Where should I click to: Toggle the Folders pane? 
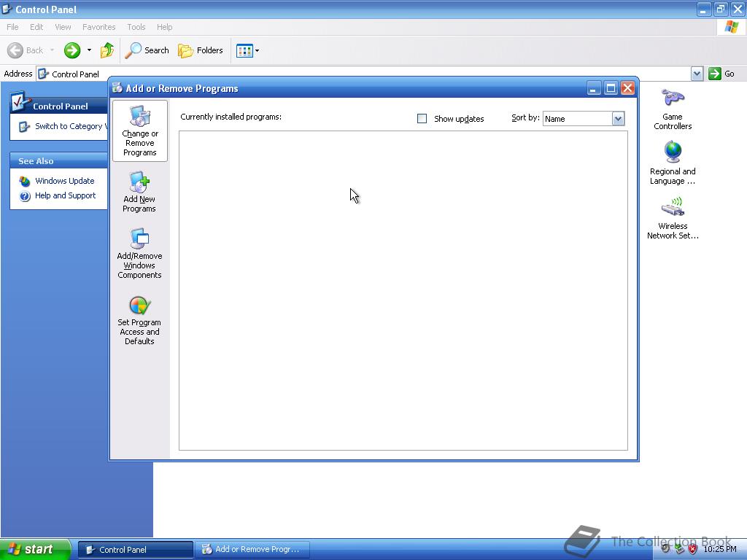(x=200, y=50)
